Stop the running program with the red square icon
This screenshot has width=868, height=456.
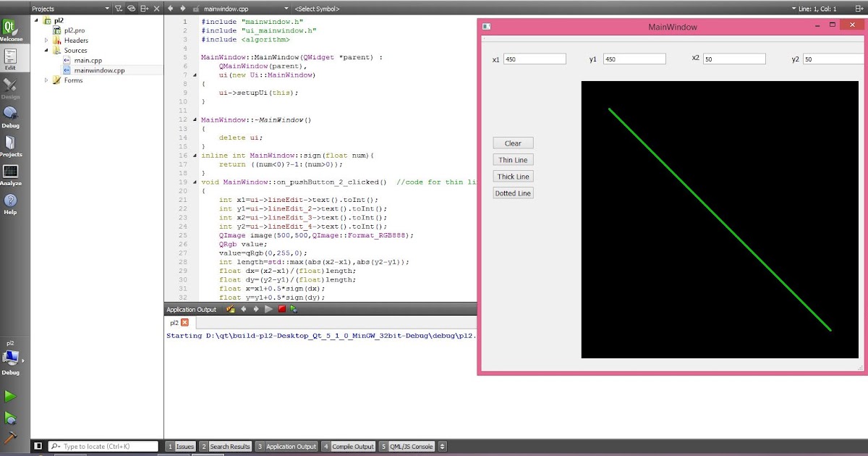coord(281,308)
